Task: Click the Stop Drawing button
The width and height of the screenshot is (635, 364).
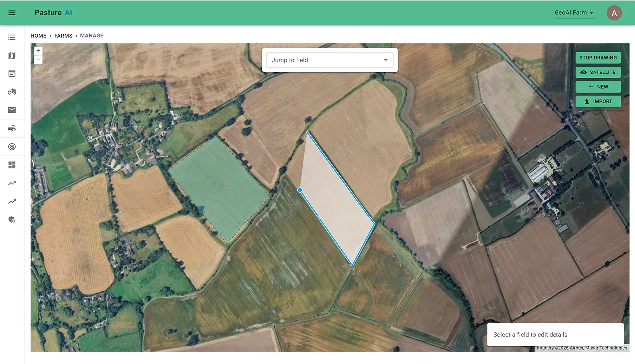Action: pyautogui.click(x=598, y=58)
